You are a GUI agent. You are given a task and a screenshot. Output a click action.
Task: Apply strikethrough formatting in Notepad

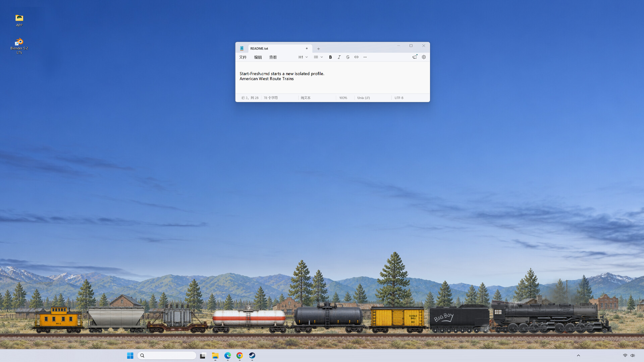348,57
